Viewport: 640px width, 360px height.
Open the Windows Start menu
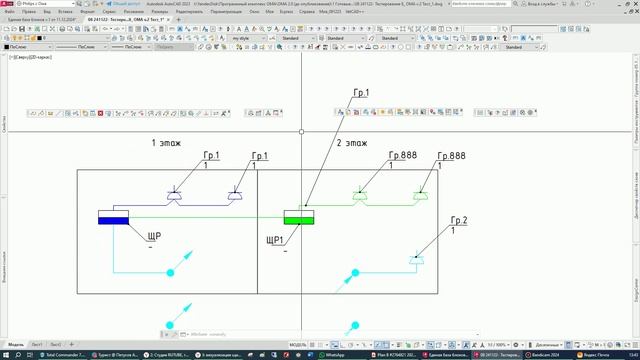(6, 355)
